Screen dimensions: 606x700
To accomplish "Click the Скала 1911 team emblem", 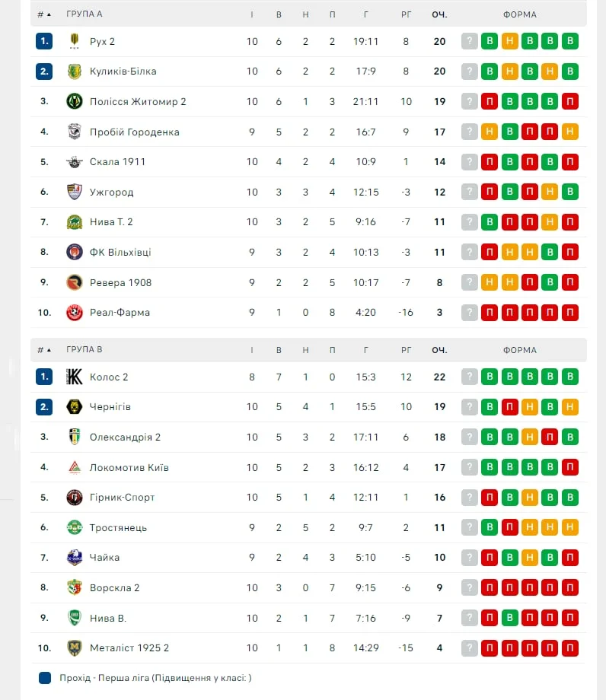I will [x=74, y=162].
